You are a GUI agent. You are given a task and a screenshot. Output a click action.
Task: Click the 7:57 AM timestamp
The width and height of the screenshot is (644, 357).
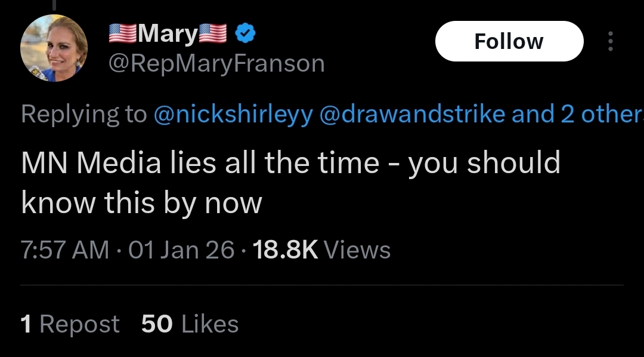[x=65, y=250]
